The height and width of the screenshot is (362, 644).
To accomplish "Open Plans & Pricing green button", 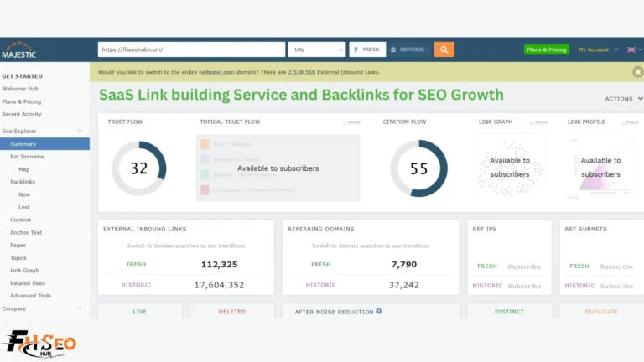I will 546,49.
